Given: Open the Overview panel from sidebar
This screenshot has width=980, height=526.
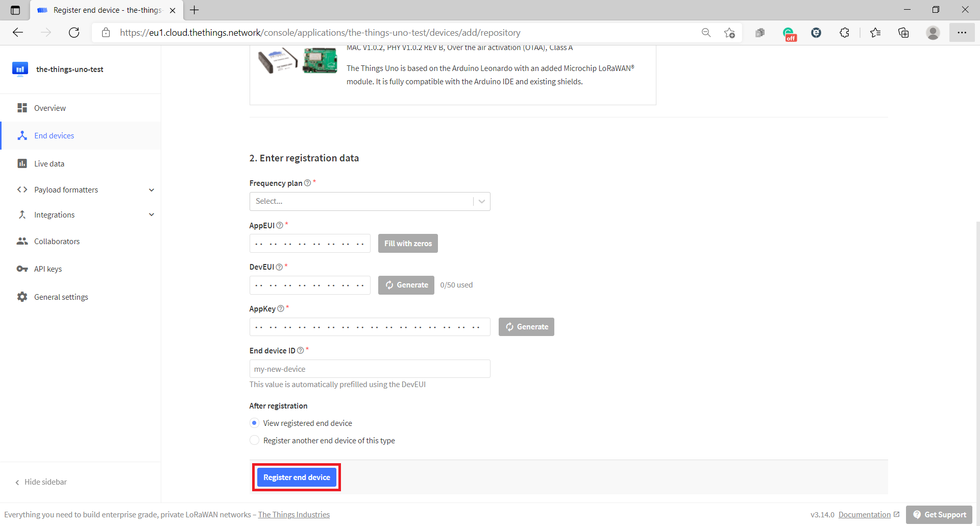Looking at the screenshot, I should [x=50, y=108].
